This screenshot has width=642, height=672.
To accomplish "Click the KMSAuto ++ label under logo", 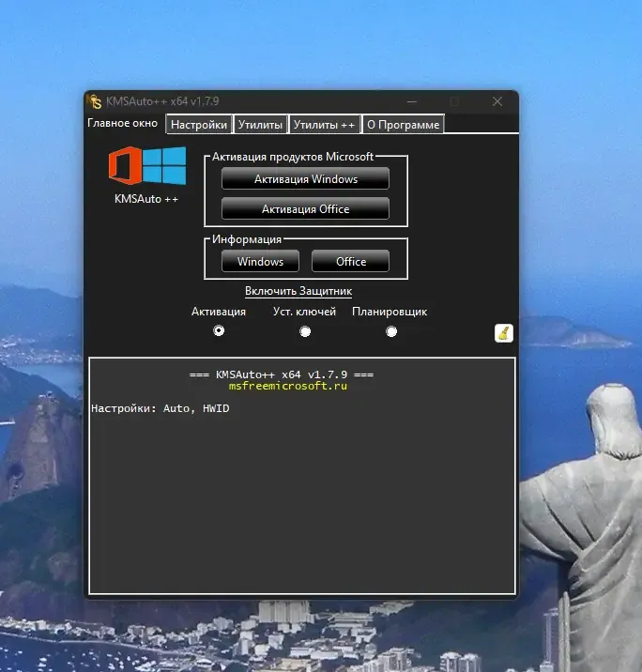I will coord(146,199).
